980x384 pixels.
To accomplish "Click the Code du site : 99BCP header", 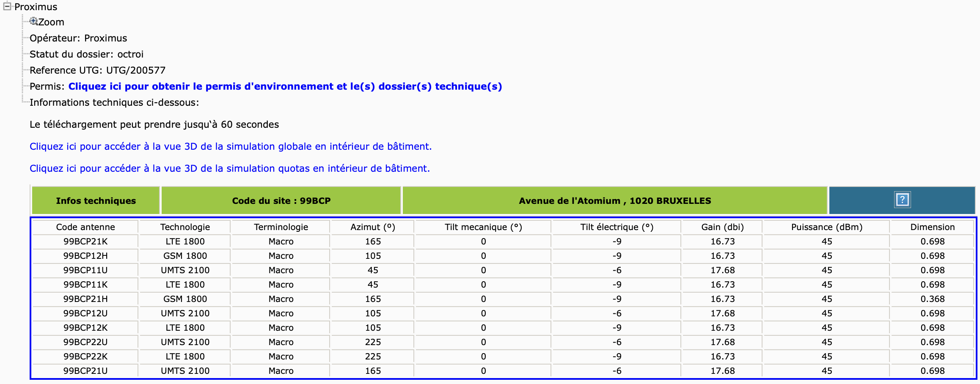I will 281,200.
